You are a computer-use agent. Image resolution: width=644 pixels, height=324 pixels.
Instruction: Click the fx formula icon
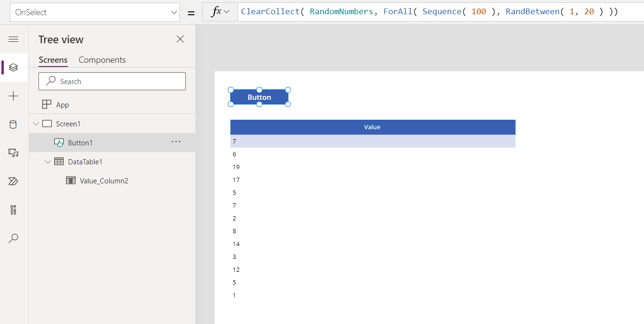tap(215, 11)
